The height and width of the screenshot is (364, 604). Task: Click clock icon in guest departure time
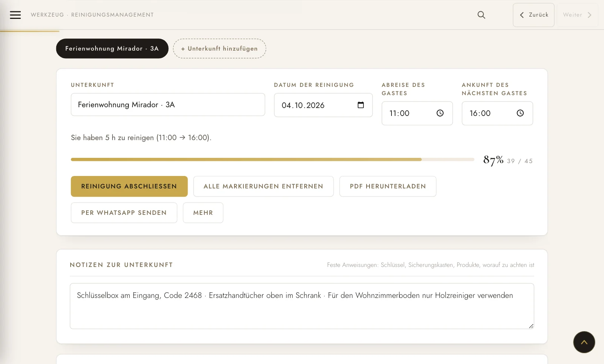point(440,113)
